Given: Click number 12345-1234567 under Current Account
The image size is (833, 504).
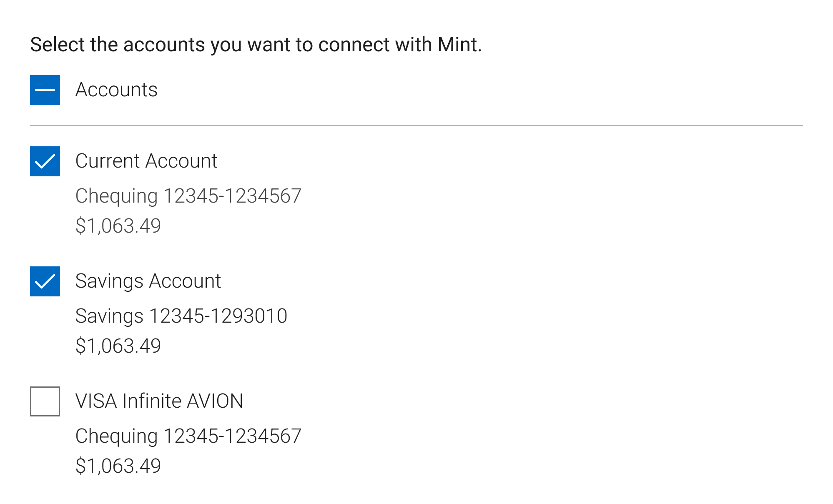Looking at the screenshot, I should (x=232, y=196).
